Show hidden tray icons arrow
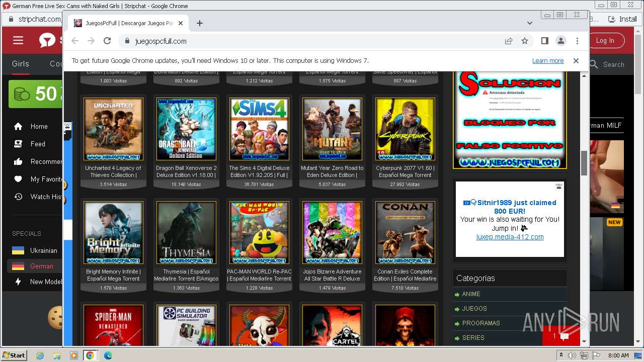644x362 pixels. coord(561,355)
